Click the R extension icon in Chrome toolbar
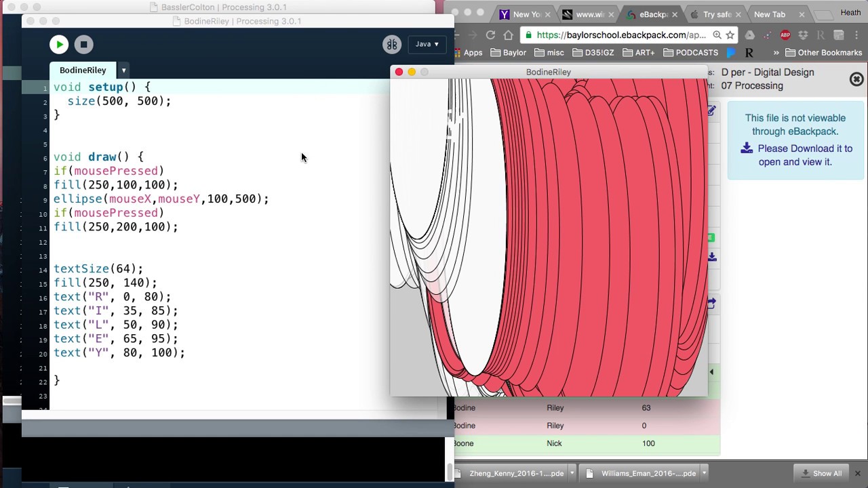This screenshot has height=488, width=868. [821, 35]
